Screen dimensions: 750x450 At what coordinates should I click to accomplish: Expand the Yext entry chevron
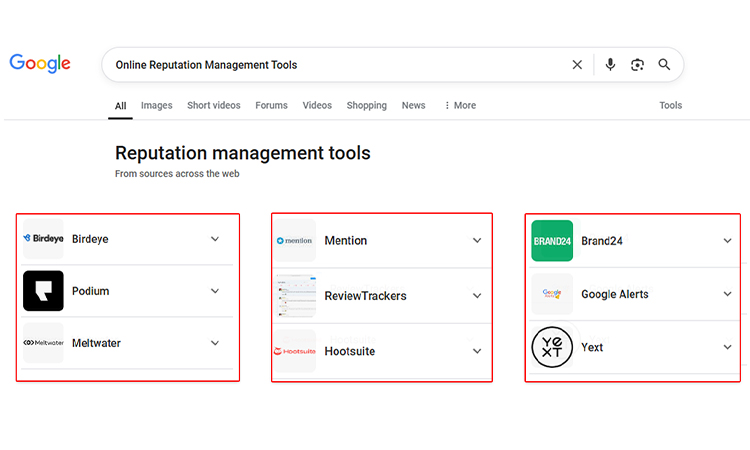728,347
